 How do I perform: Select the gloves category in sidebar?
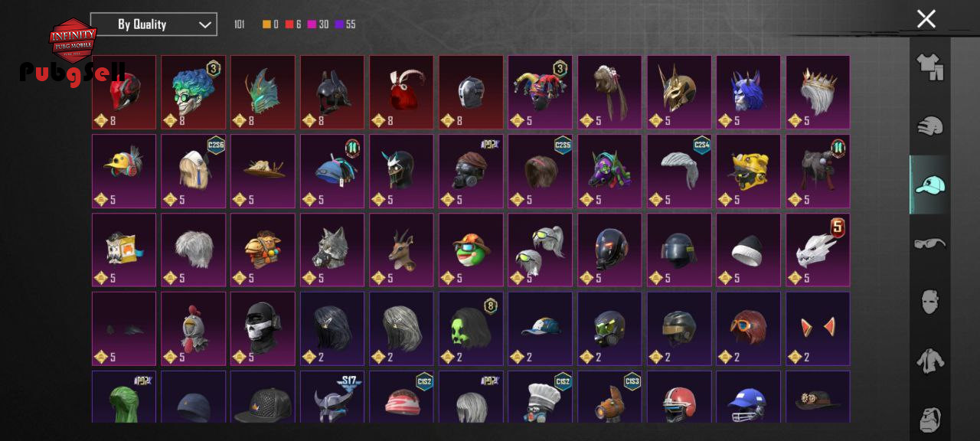[929, 126]
